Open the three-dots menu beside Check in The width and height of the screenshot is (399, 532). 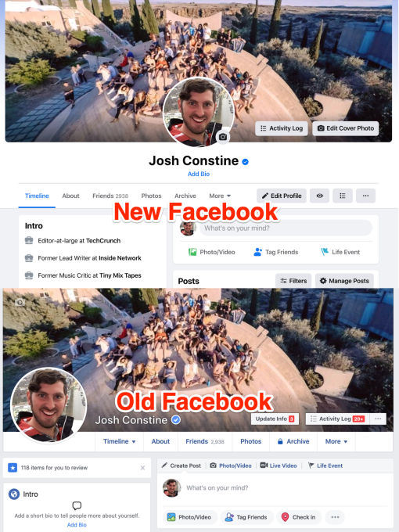pos(335,517)
